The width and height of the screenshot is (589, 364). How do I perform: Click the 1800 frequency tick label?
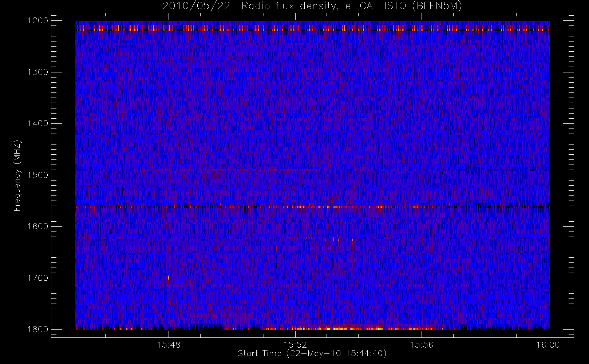point(38,329)
